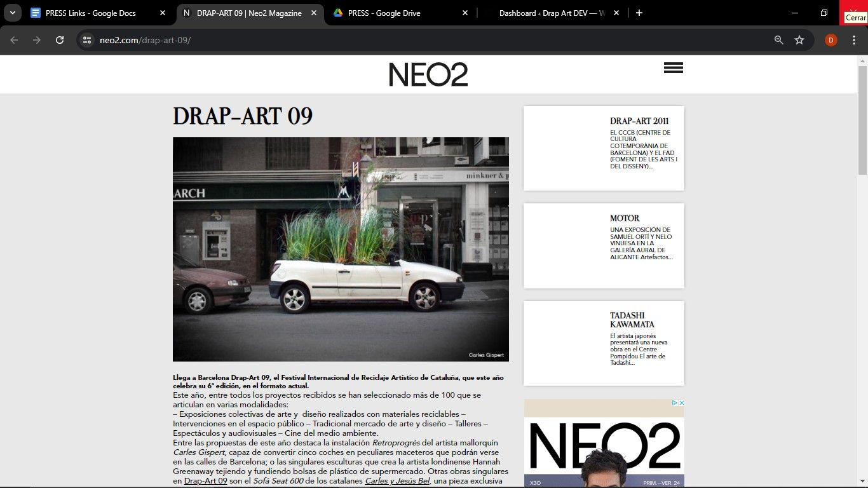The height and width of the screenshot is (488, 868).
Task: Bookmark this page with star icon
Action: point(799,40)
